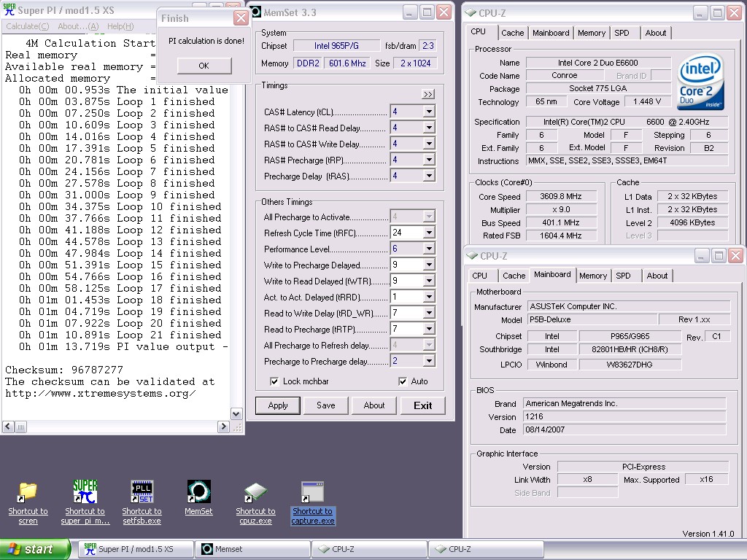Click the first CPU-Z taskbar button
Screen dimensions: 747x560
369,549
